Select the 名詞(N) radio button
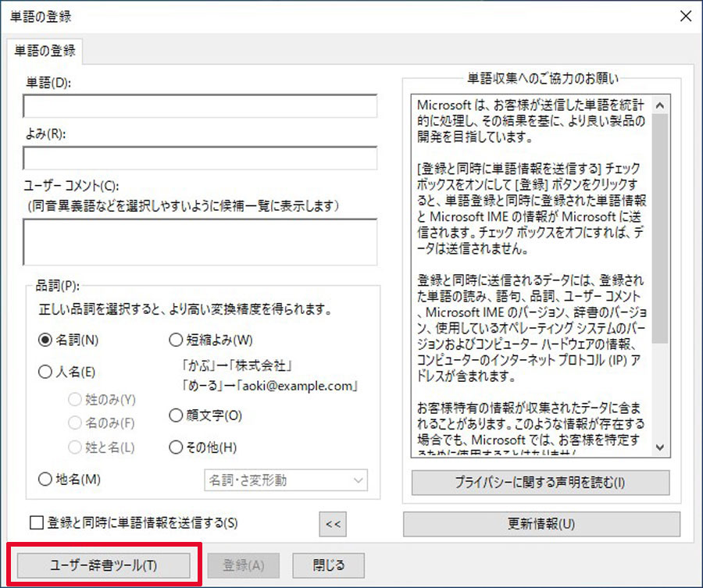The image size is (703, 588). click(x=45, y=340)
